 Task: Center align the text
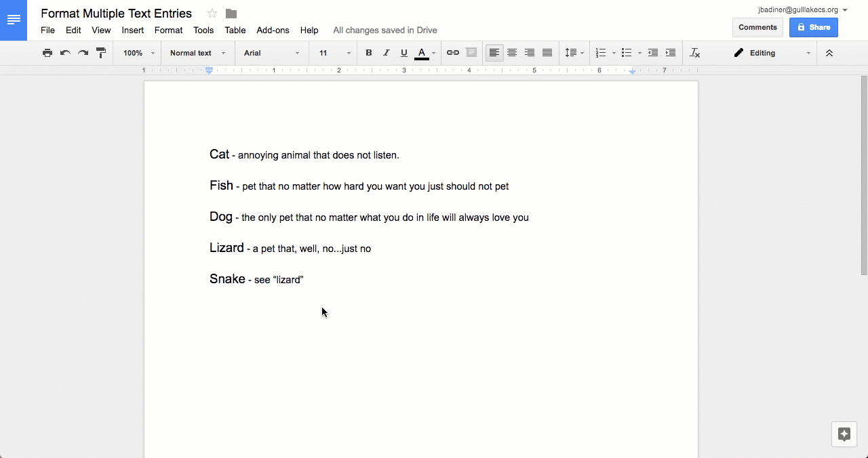pos(512,53)
